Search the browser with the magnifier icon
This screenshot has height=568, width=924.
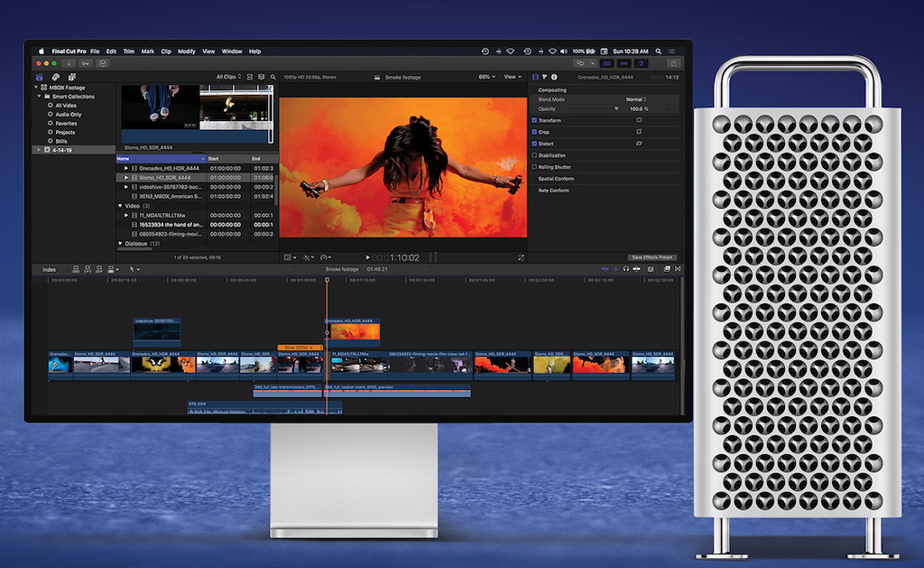click(x=273, y=78)
